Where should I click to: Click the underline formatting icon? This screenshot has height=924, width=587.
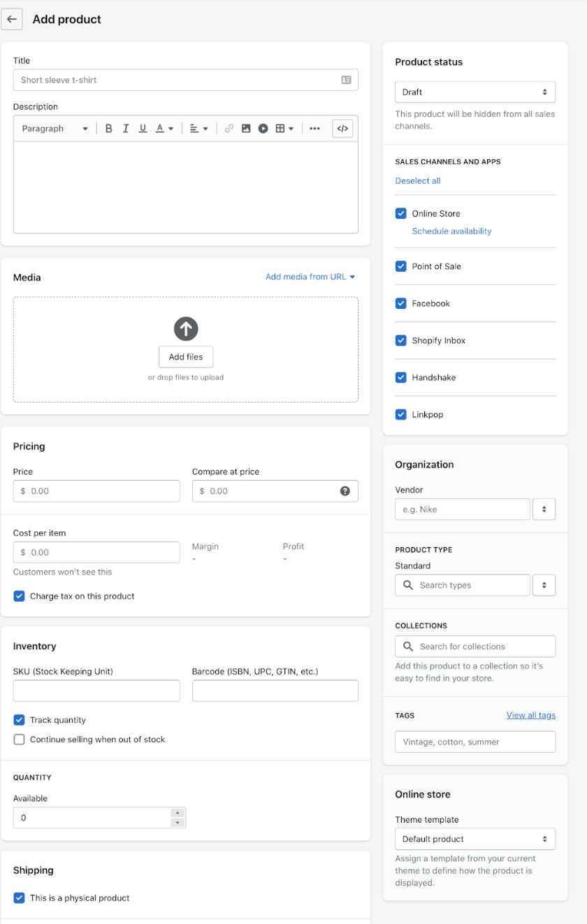tap(143, 129)
